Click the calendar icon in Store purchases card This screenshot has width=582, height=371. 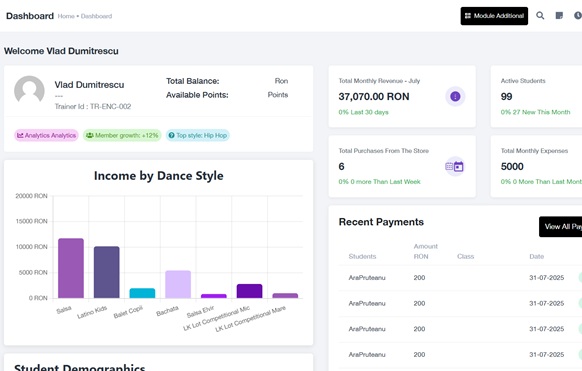(455, 166)
